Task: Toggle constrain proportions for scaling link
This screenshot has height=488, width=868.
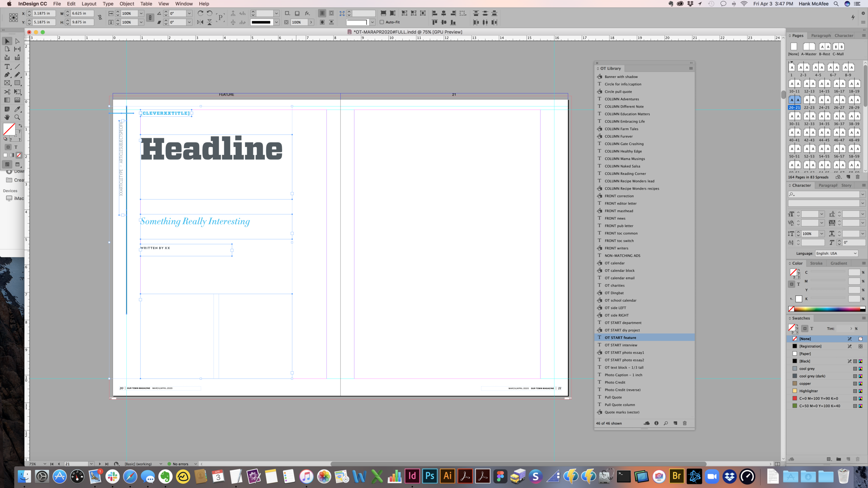Action: tap(150, 18)
